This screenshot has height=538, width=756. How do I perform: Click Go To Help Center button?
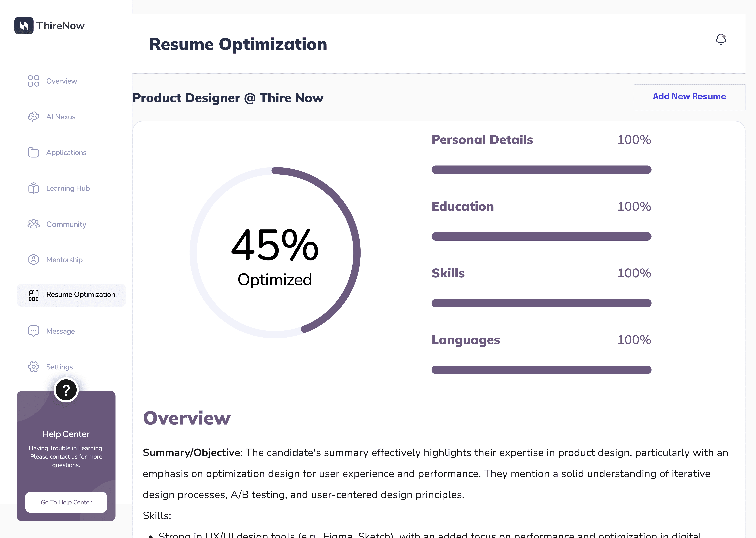[66, 502]
